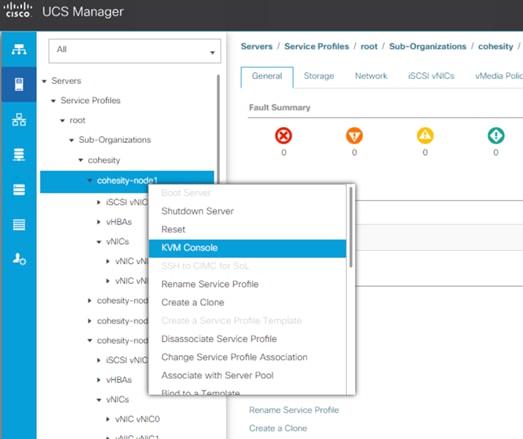Open the All filter dropdown
523x439 pixels.
click(x=134, y=51)
